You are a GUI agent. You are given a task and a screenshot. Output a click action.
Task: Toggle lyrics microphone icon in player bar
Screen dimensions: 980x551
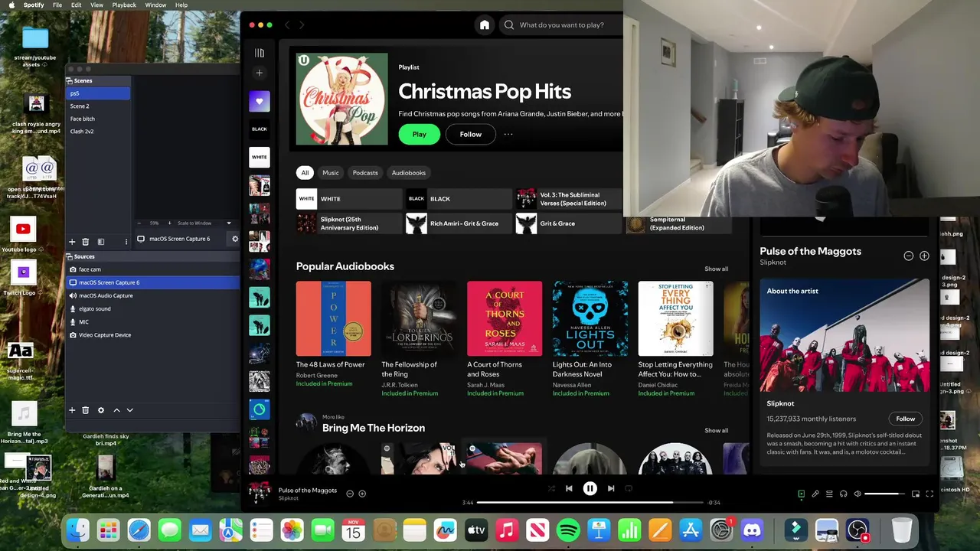coord(815,494)
